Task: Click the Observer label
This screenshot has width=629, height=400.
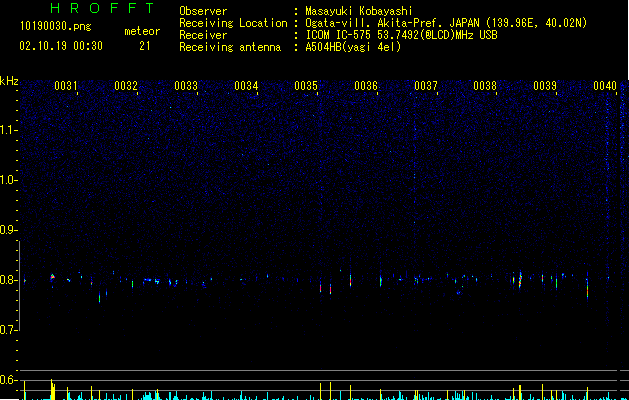Action: (203, 11)
